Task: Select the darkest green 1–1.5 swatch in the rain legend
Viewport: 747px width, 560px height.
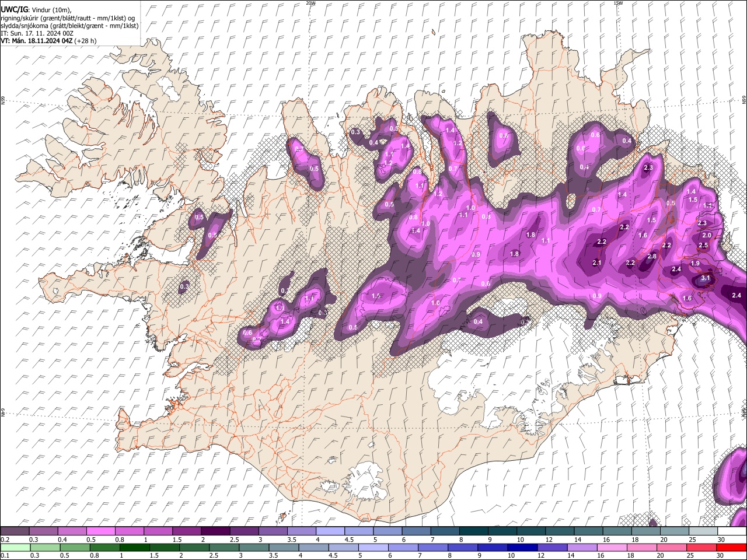Action: 135,547
